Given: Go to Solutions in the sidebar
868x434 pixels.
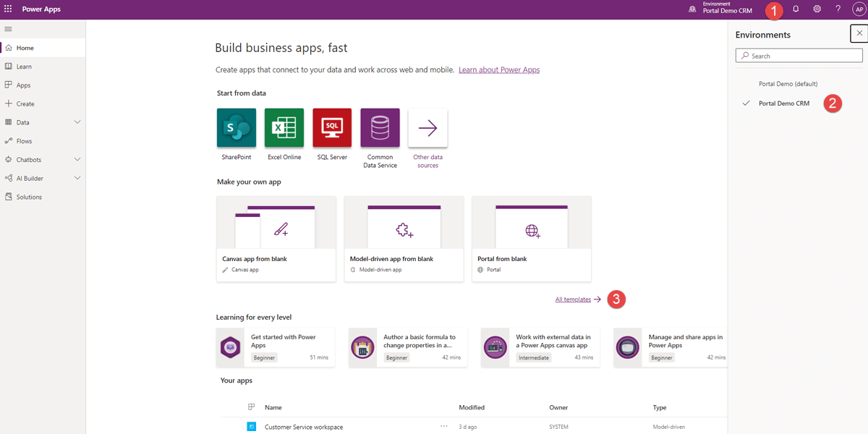Looking at the screenshot, I should click(30, 196).
